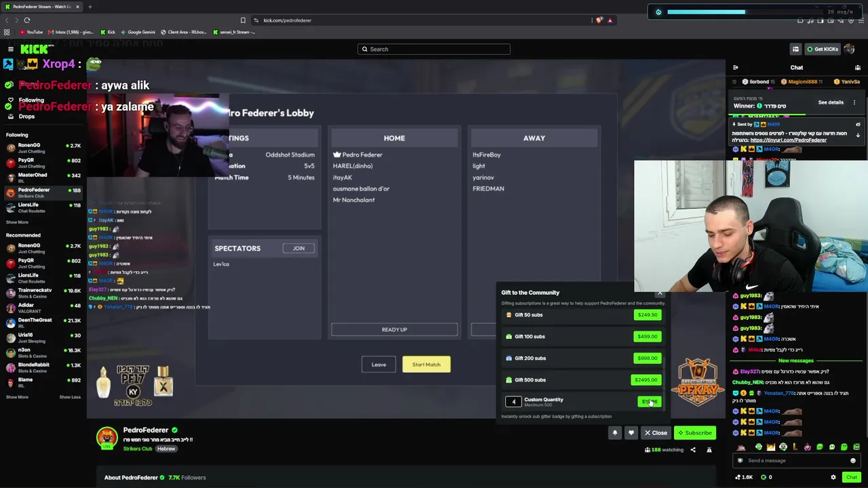Open the emoji picker in chat input
This screenshot has height=488, width=868.
853,461
